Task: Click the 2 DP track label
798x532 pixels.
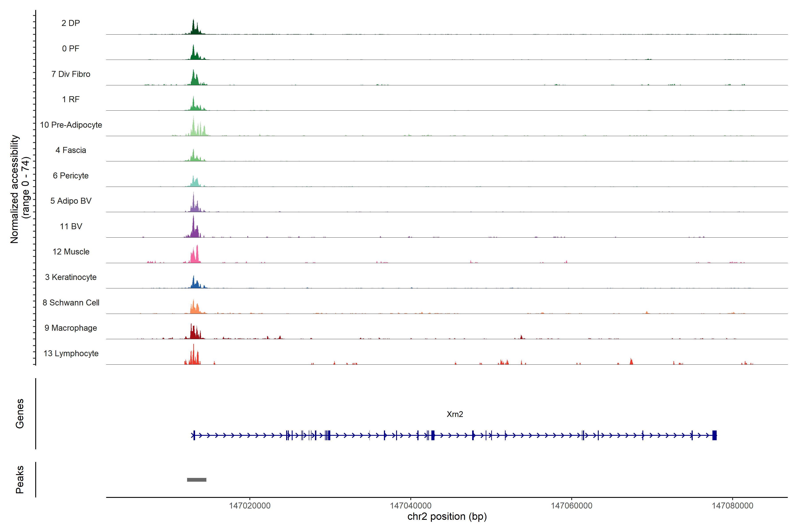Action: [70, 23]
